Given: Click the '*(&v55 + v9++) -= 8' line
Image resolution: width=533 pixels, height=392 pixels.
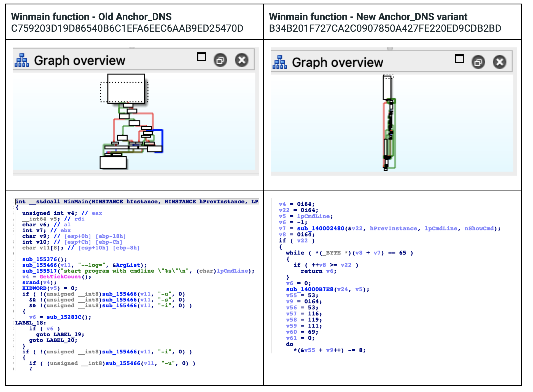Looking at the screenshot, I should (x=330, y=350).
